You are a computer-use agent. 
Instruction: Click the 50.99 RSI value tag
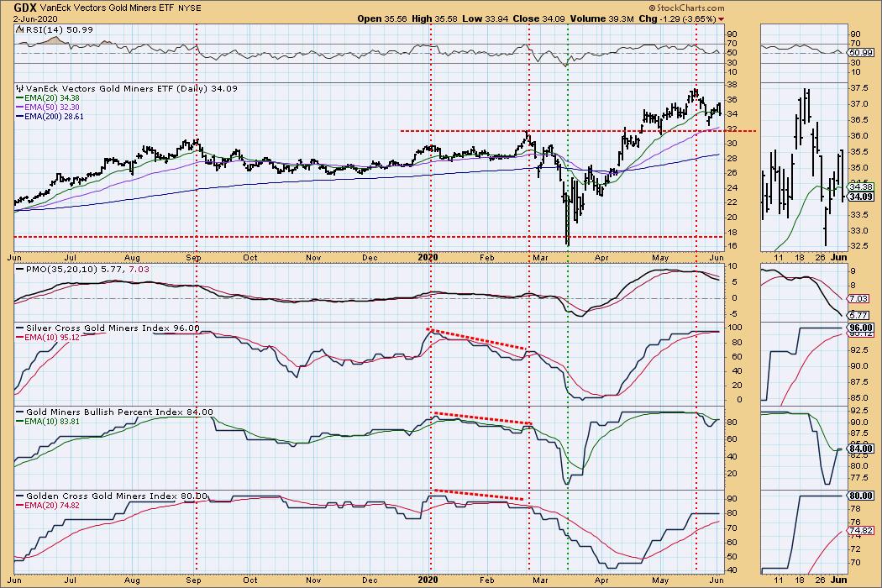click(x=861, y=52)
